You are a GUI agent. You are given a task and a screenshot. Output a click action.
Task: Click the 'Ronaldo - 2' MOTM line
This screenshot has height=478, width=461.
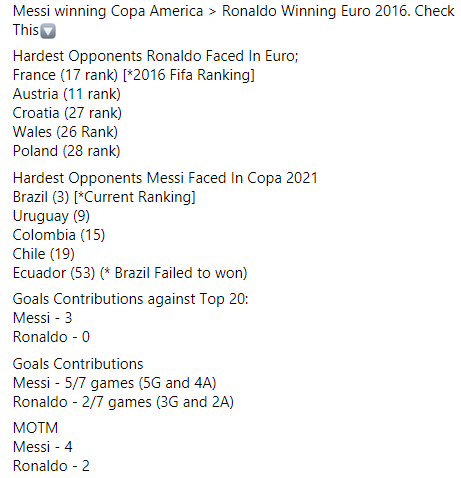tap(51, 466)
